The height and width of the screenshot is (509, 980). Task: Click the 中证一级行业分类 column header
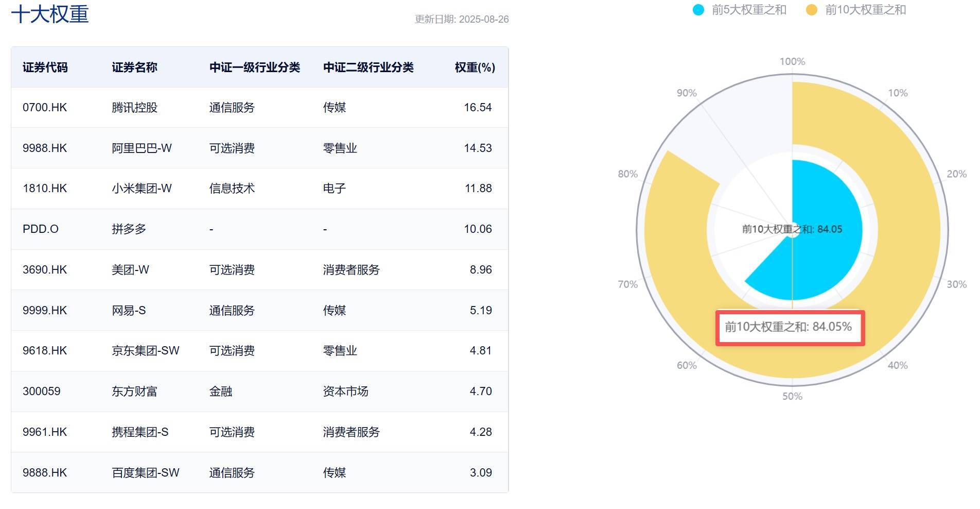[x=254, y=67]
